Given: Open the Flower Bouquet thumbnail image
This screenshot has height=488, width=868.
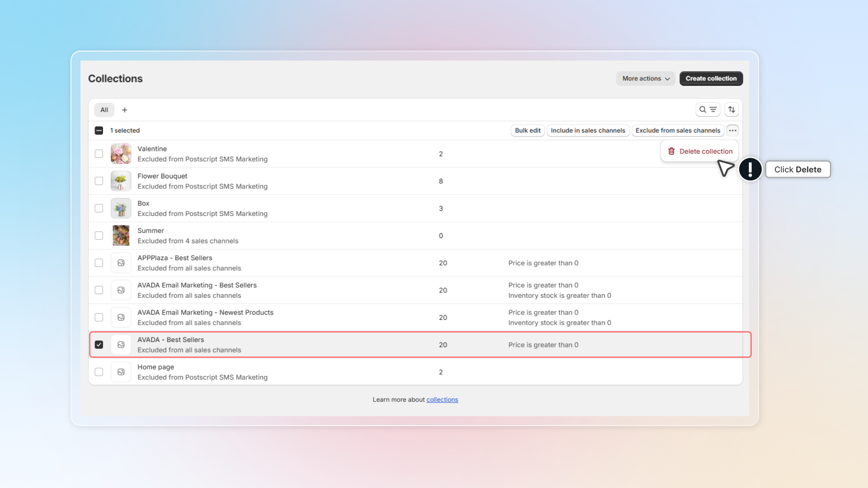Looking at the screenshot, I should (x=121, y=181).
